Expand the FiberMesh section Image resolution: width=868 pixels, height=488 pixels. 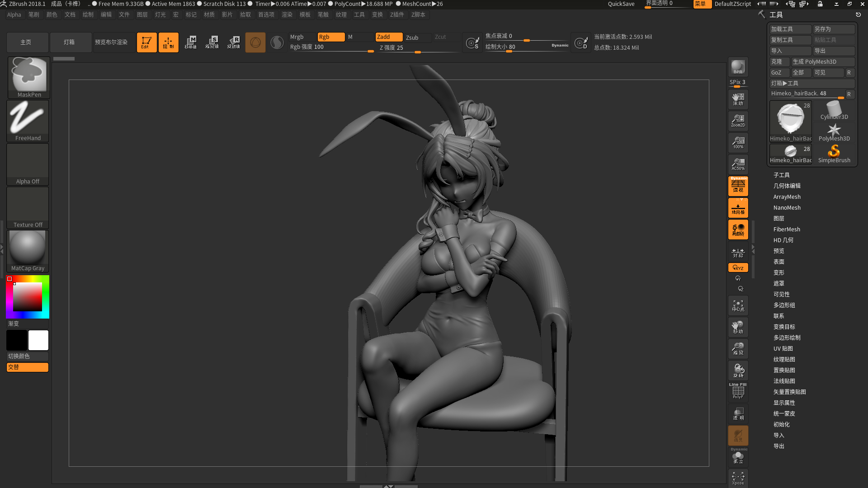[786, 229]
